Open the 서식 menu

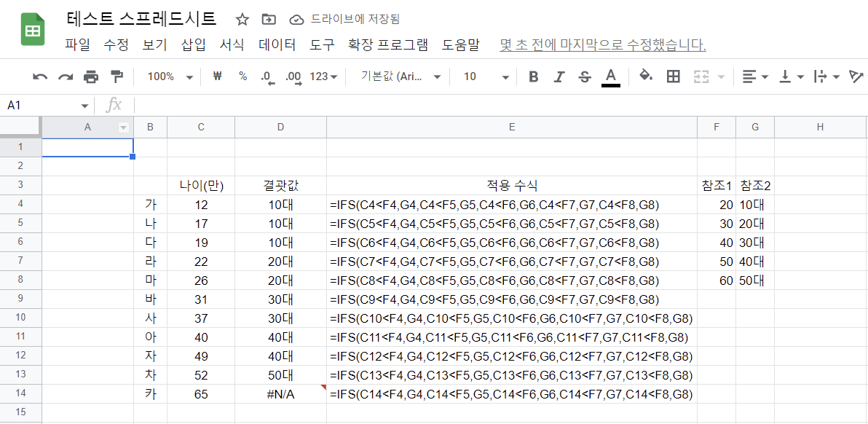pyautogui.click(x=232, y=45)
